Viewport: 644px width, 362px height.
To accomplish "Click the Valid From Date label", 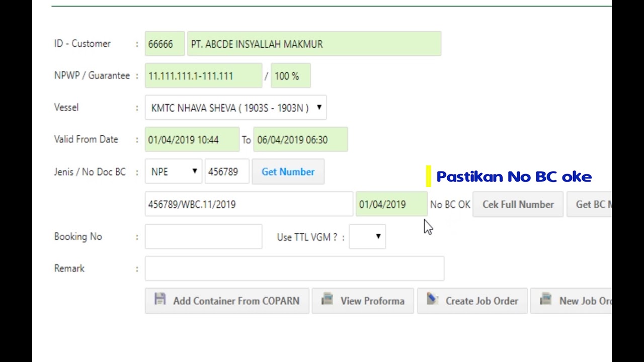I will 86,139.
